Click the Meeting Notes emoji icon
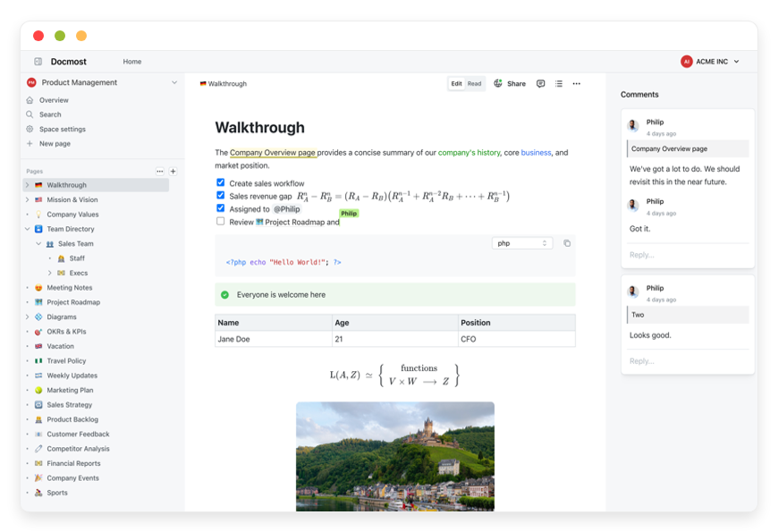Image resolution: width=778 pixels, height=532 pixels. point(38,287)
